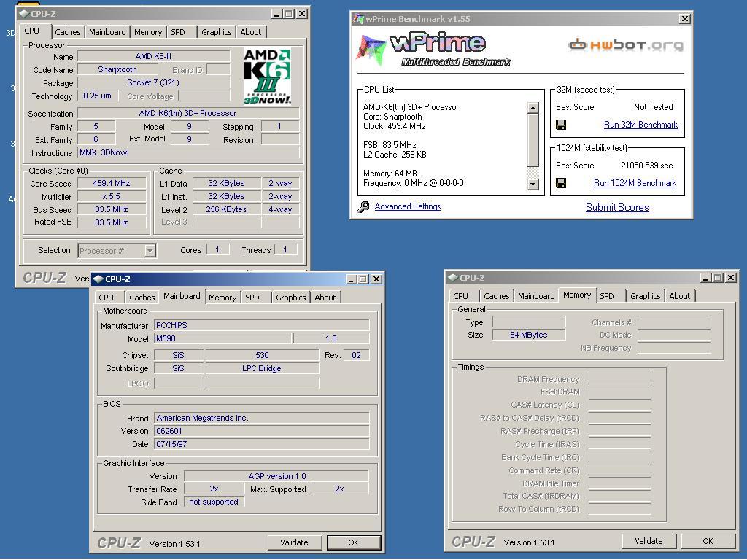Switch to About tab in Mainboard CPU-Z window
This screenshot has height=560, width=747.
click(325, 297)
